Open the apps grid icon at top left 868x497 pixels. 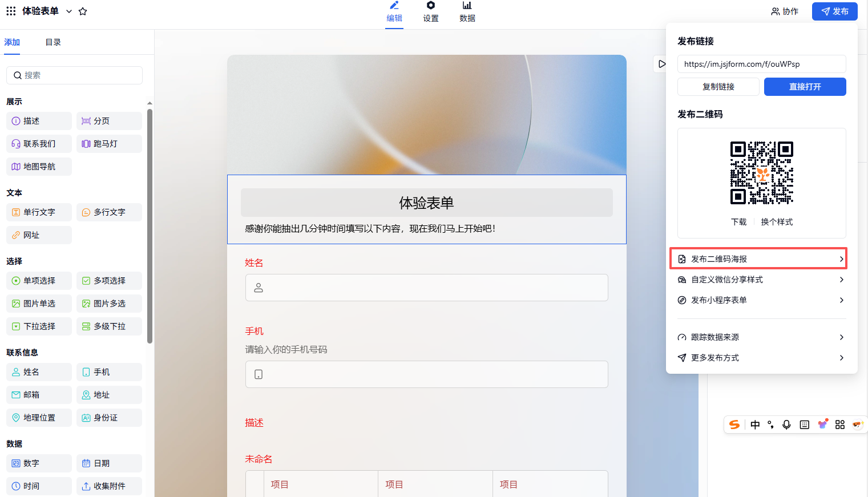(11, 11)
